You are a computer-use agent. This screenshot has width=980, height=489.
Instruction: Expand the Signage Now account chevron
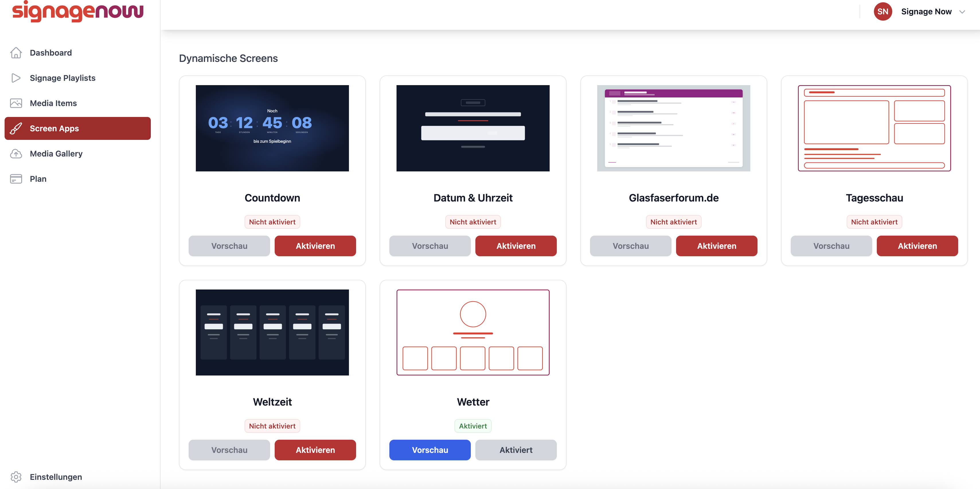click(x=963, y=12)
